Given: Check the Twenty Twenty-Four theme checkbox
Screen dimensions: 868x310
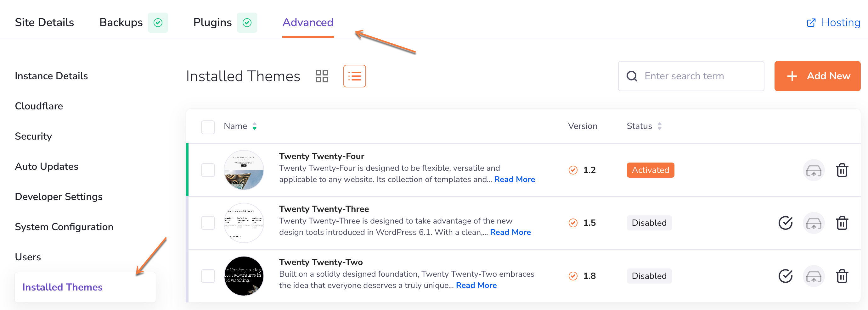Looking at the screenshot, I should (208, 170).
